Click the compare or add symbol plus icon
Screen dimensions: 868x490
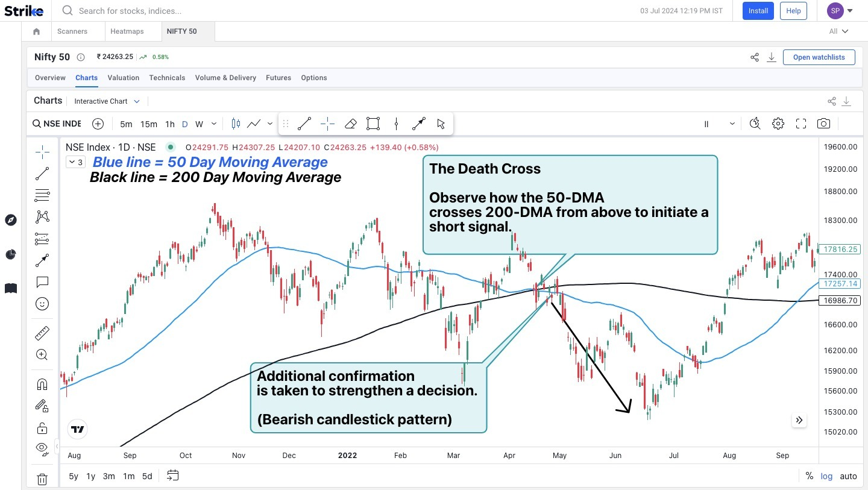pyautogui.click(x=98, y=124)
